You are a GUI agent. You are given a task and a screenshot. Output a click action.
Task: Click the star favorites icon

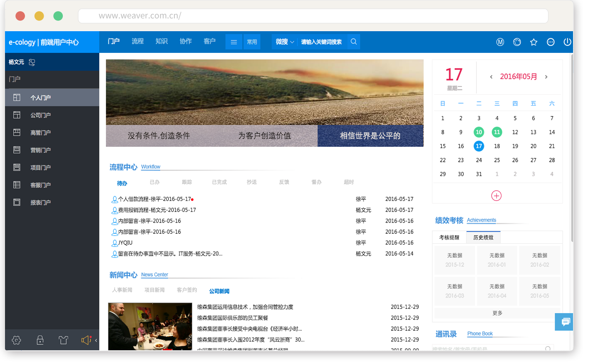point(533,42)
